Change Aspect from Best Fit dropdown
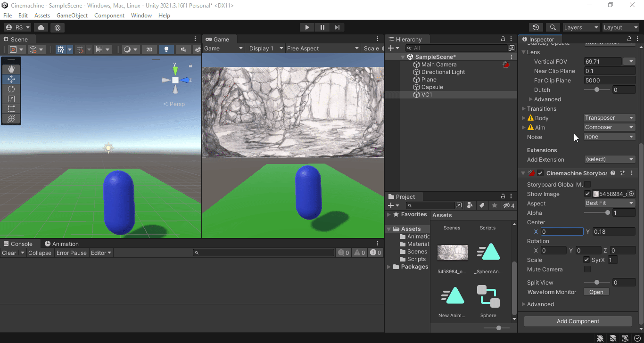The width and height of the screenshot is (644, 343). click(x=610, y=203)
